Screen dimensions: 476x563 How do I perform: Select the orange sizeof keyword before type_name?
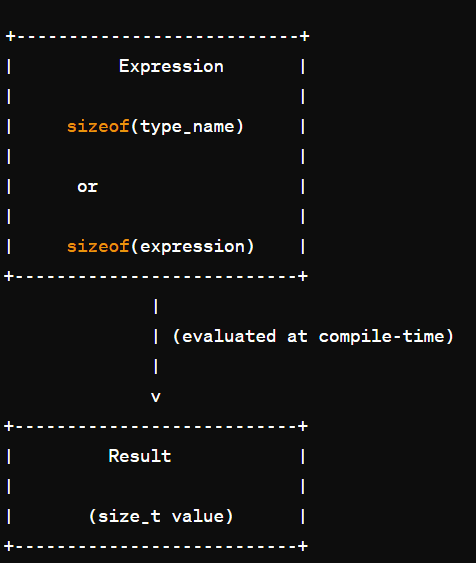click(x=98, y=126)
